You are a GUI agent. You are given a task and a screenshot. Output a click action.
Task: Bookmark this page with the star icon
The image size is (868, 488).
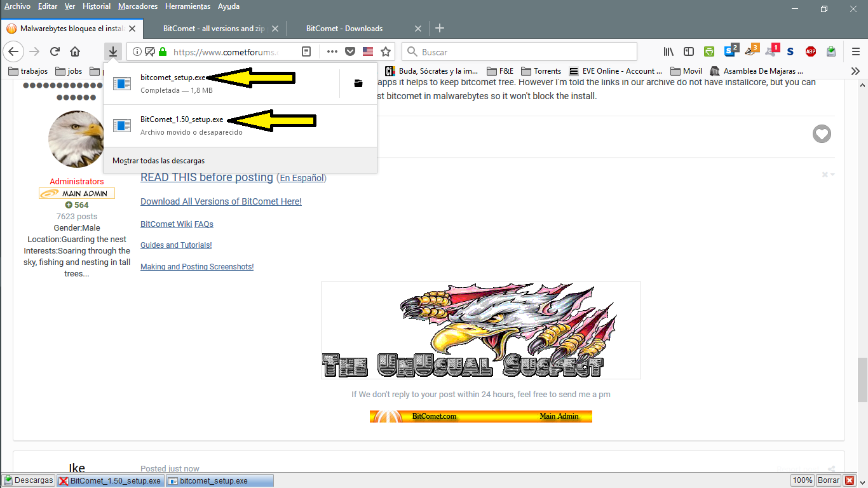tap(385, 51)
